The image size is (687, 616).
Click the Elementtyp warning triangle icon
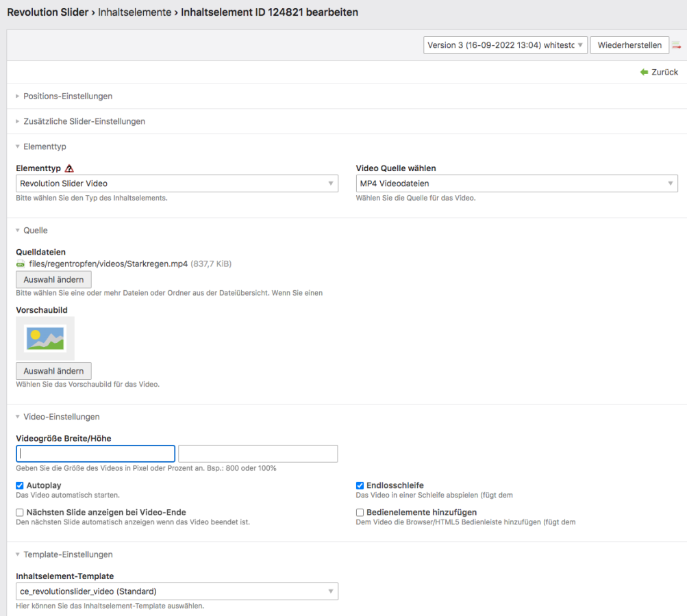[x=69, y=168]
